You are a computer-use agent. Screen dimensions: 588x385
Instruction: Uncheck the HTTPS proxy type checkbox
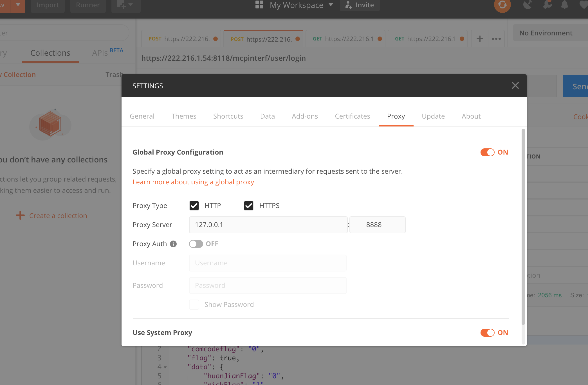click(249, 206)
